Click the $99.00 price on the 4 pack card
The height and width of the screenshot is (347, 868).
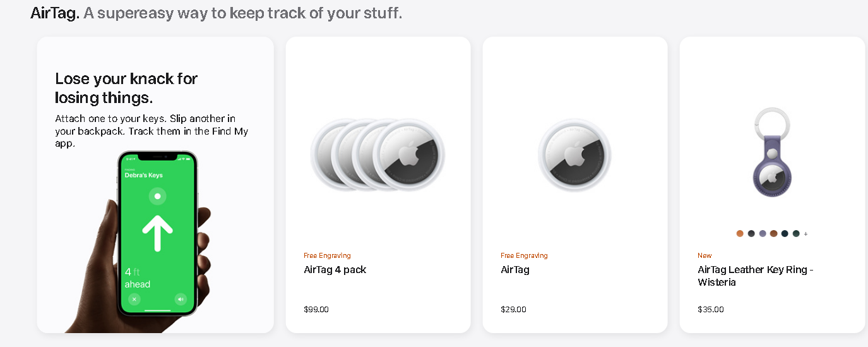[316, 310]
